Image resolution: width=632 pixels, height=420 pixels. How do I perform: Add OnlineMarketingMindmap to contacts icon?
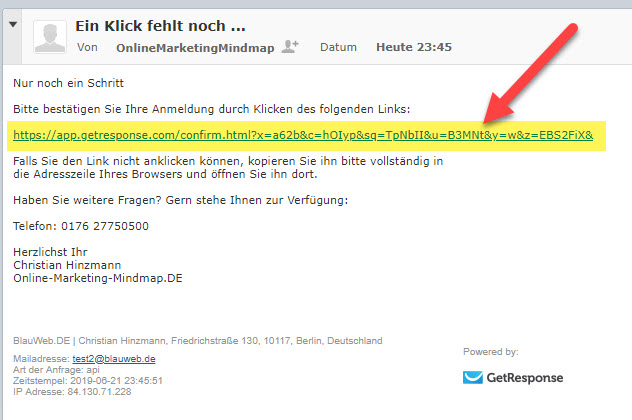[289, 46]
